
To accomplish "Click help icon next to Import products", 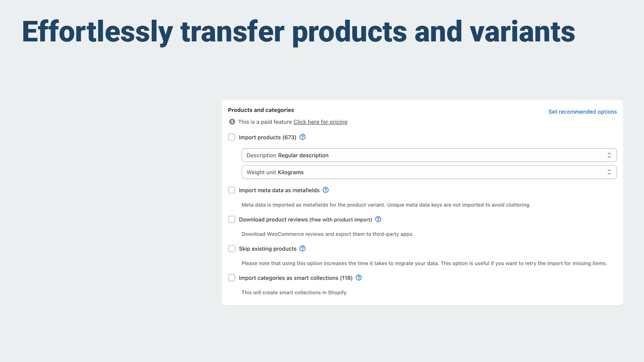I will click(x=303, y=137).
